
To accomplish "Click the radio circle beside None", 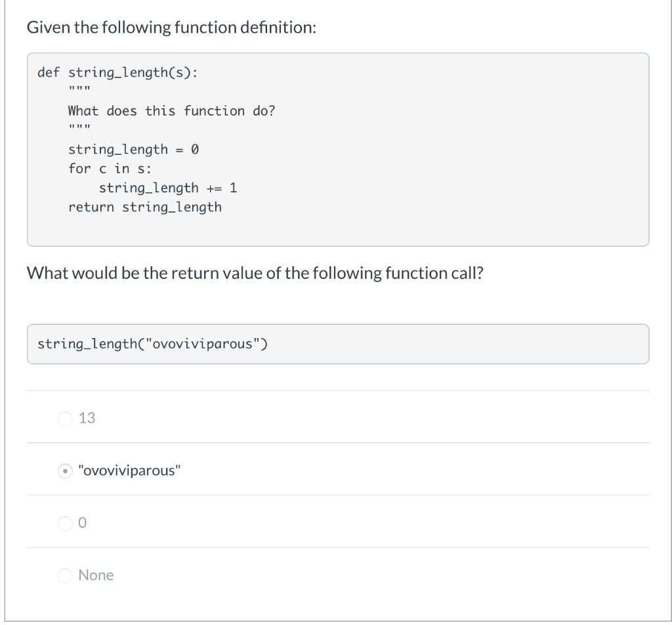I will coord(66,575).
